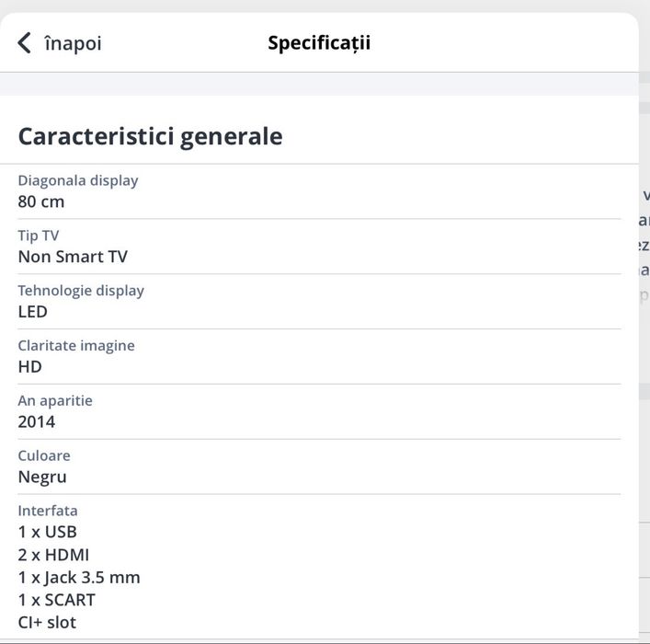Select the "HD" image clarity value
The width and height of the screenshot is (650, 644).
30,367
